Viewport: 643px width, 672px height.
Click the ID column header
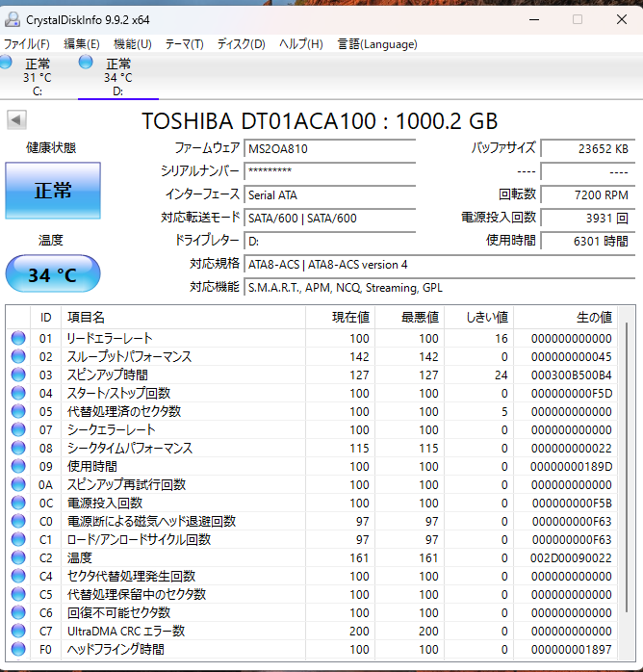(x=46, y=318)
